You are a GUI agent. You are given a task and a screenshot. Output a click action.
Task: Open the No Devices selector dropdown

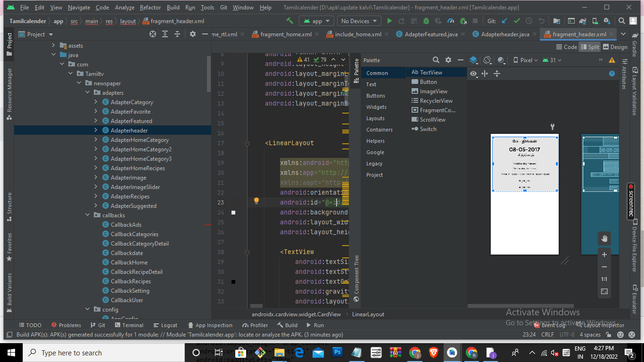tap(359, 21)
